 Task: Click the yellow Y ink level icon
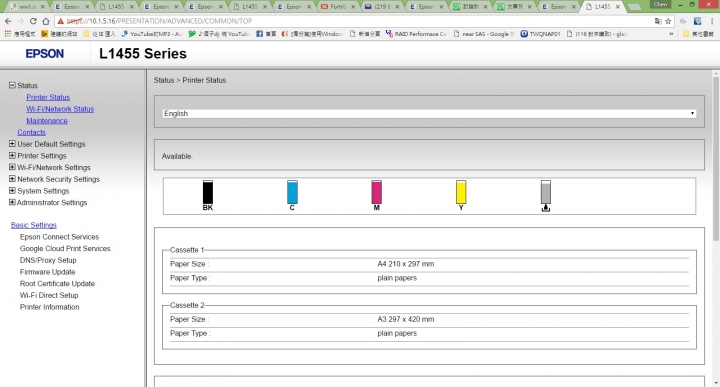[x=461, y=192]
